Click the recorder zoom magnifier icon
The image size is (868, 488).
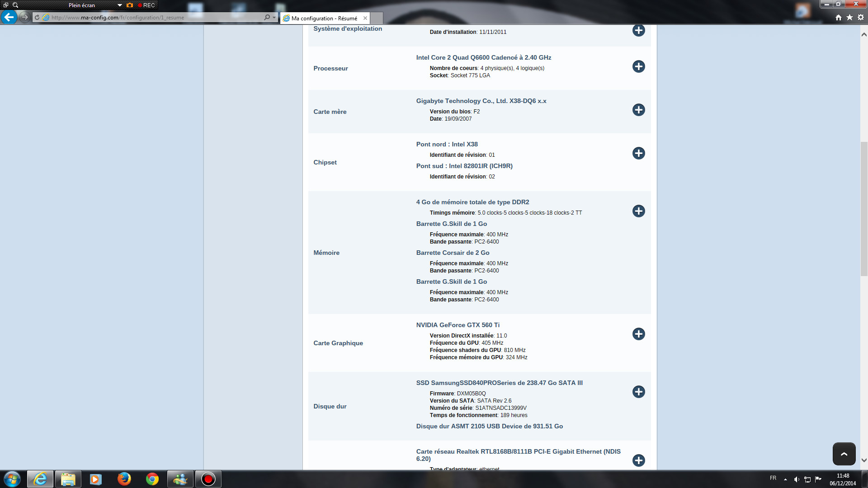point(15,5)
